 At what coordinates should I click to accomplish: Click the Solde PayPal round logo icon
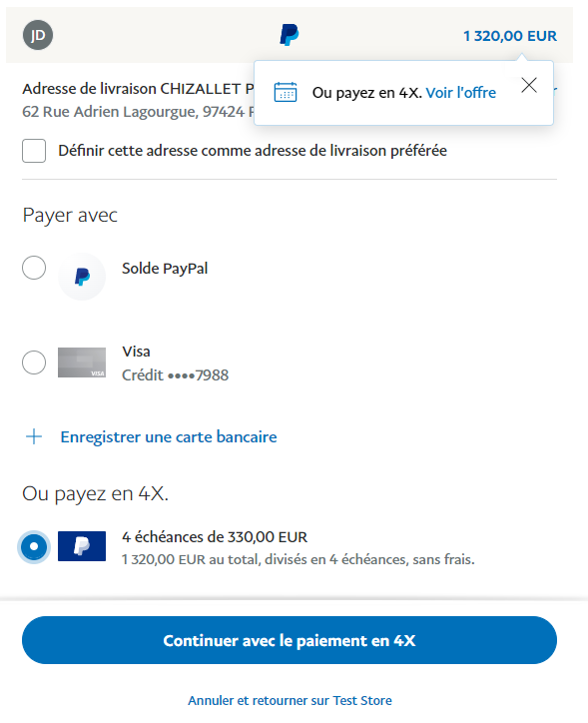tap(82, 277)
